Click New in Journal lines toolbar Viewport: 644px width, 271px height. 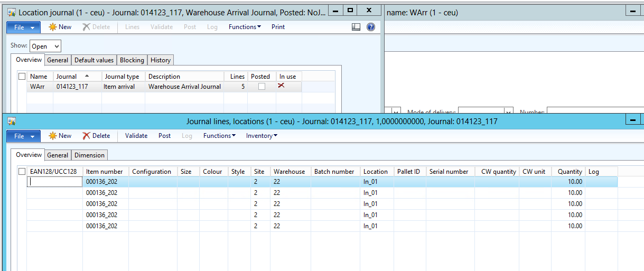[60, 136]
